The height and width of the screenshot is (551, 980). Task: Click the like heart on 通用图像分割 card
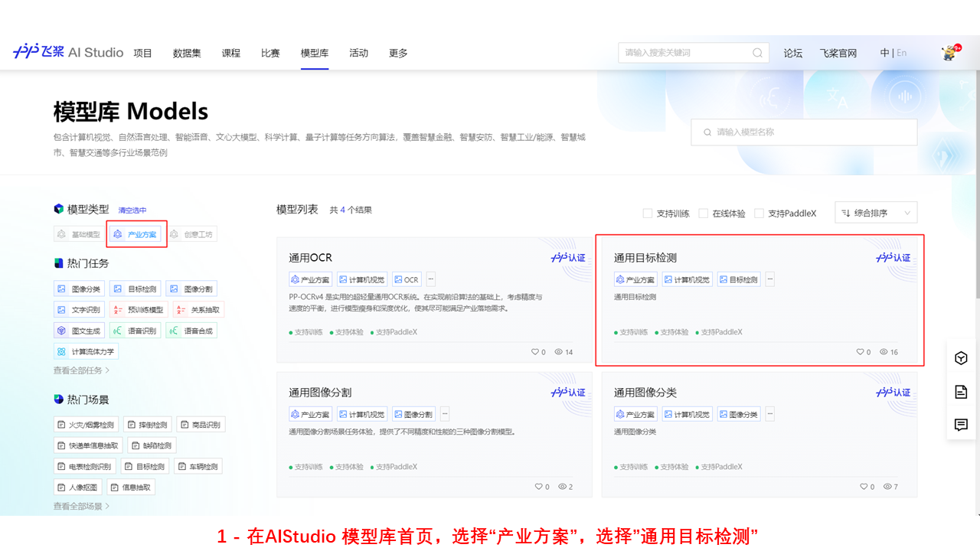(x=539, y=487)
